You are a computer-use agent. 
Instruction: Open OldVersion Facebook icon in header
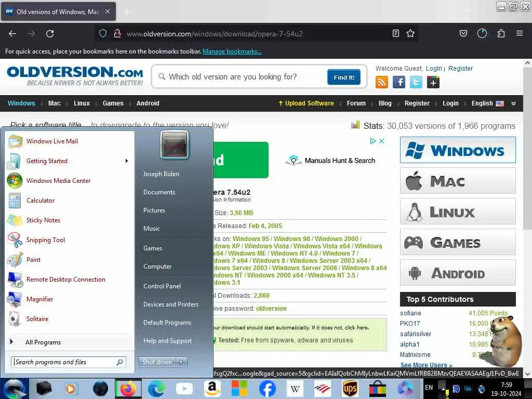(x=399, y=82)
